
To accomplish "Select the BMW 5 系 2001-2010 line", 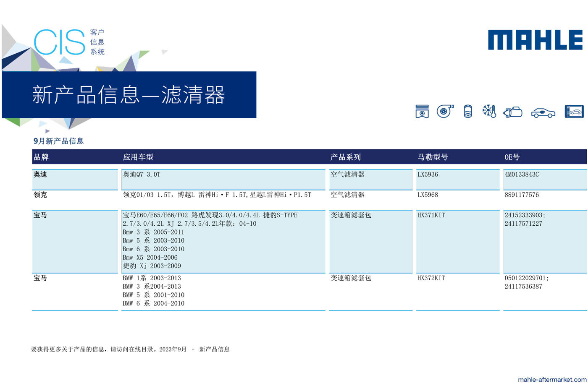I will [x=153, y=295].
